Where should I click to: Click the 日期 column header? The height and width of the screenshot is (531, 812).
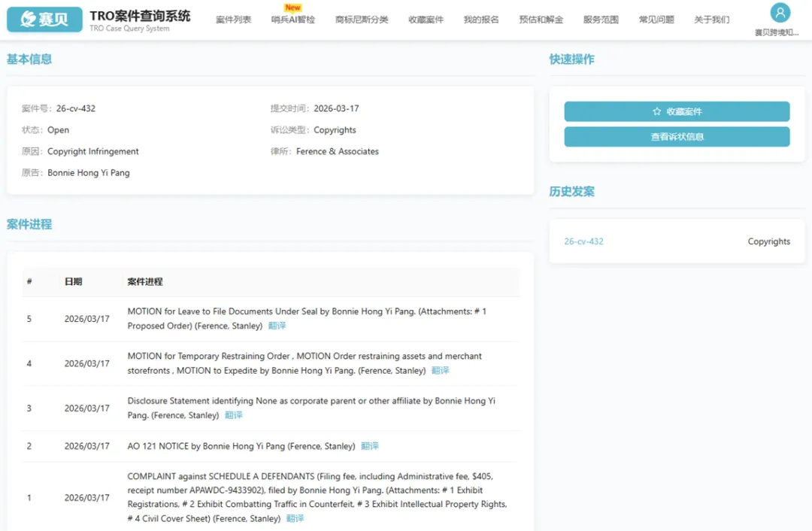(73, 282)
